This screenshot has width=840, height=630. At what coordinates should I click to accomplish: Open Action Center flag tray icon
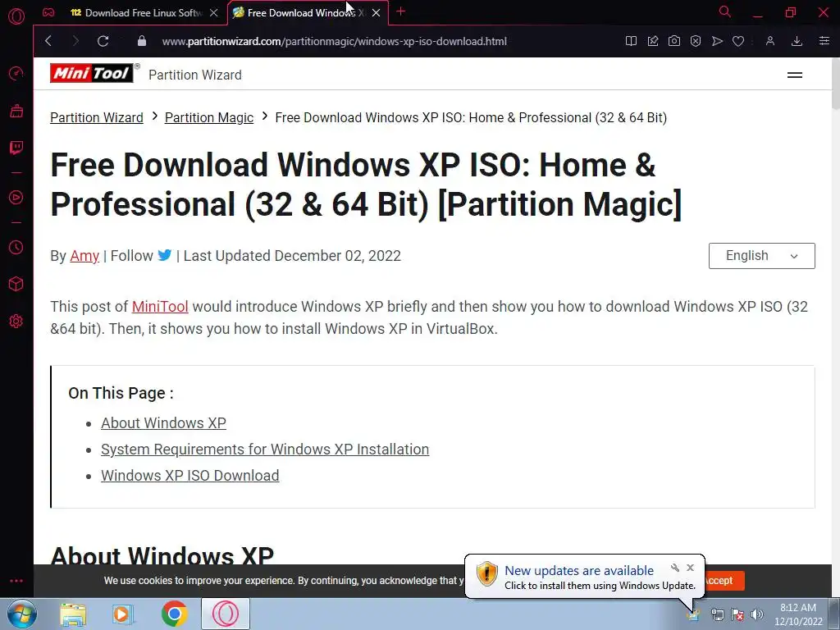[737, 614]
